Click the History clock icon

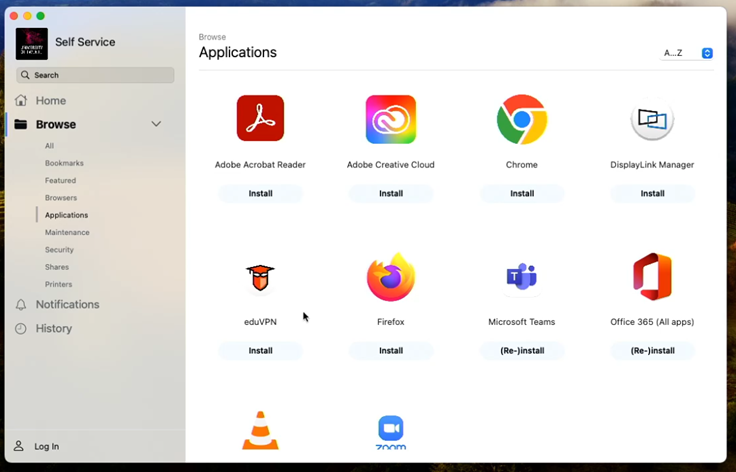pos(21,328)
